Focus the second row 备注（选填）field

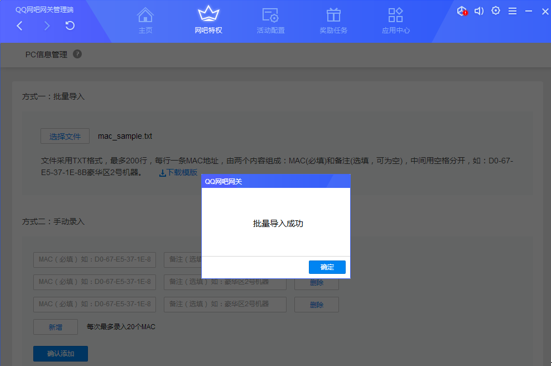[225, 283]
